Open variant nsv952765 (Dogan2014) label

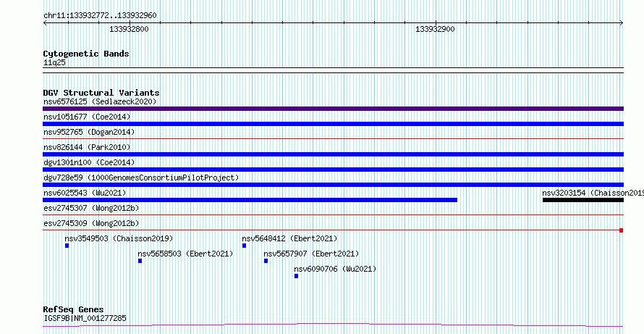pos(89,132)
